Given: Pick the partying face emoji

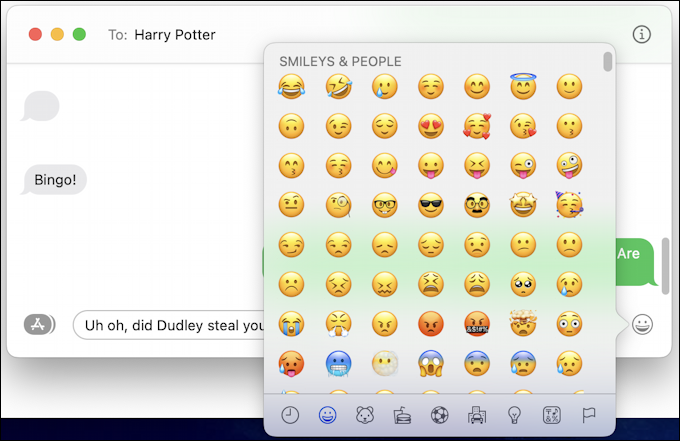Looking at the screenshot, I should coord(569,204).
